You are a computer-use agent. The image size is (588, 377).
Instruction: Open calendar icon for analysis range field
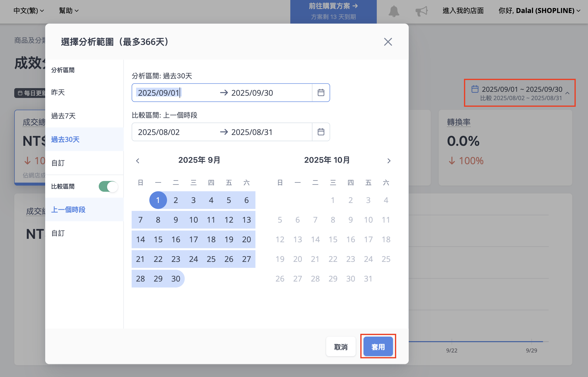tap(321, 93)
